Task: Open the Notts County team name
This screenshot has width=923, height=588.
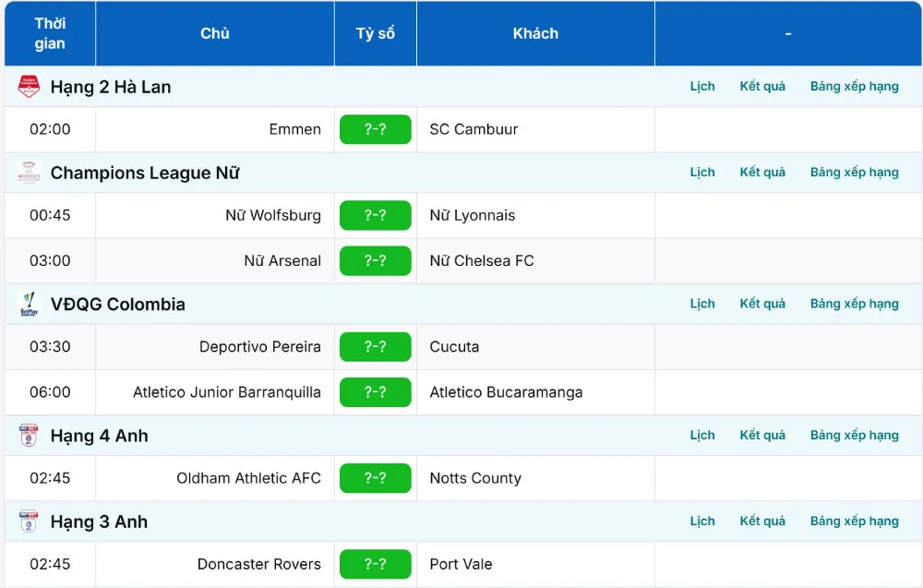Action: tap(475, 478)
